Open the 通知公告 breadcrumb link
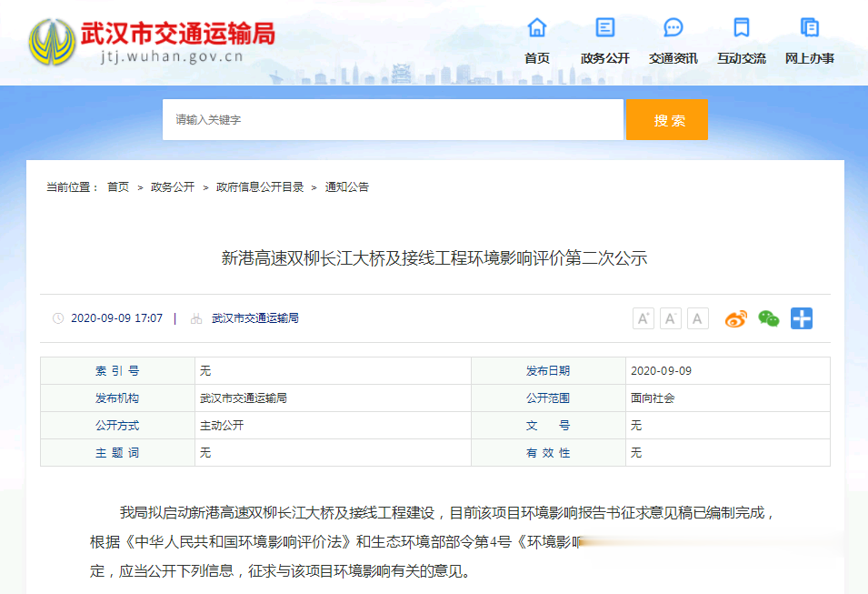This screenshot has height=594, width=868. click(x=349, y=186)
